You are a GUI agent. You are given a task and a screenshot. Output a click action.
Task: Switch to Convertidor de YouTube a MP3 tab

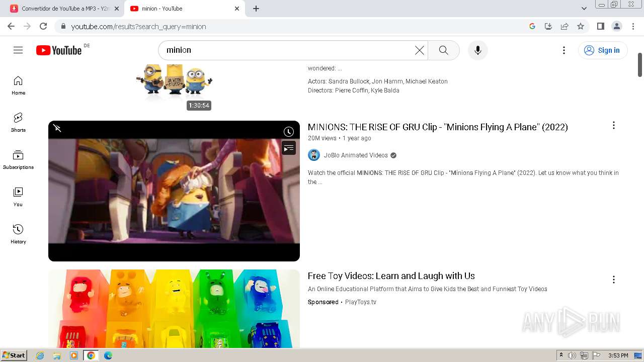point(64,9)
